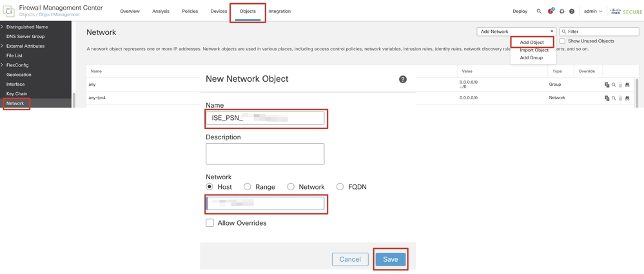This screenshot has width=644, height=274.
Task: Choose Import Object from the menu
Action: tap(534, 50)
